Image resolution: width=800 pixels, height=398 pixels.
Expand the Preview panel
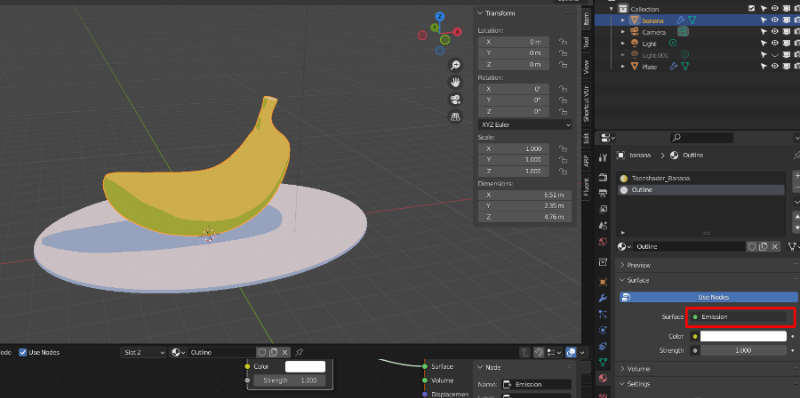pyautogui.click(x=638, y=265)
